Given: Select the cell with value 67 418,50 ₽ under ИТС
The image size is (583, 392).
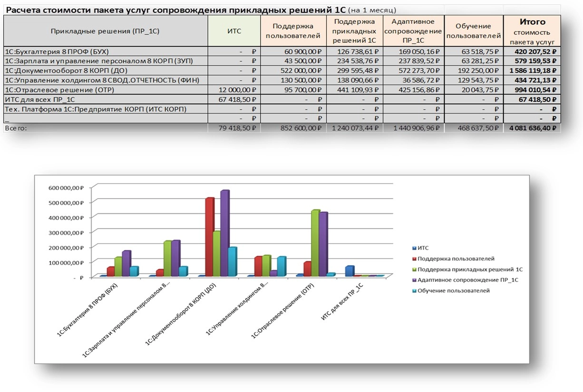Looking at the screenshot, I should [237, 99].
